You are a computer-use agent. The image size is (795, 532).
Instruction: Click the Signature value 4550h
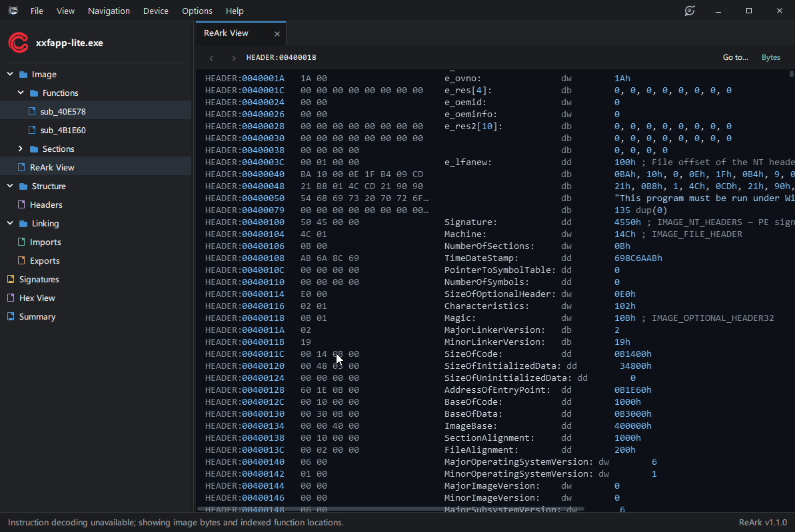coord(627,222)
